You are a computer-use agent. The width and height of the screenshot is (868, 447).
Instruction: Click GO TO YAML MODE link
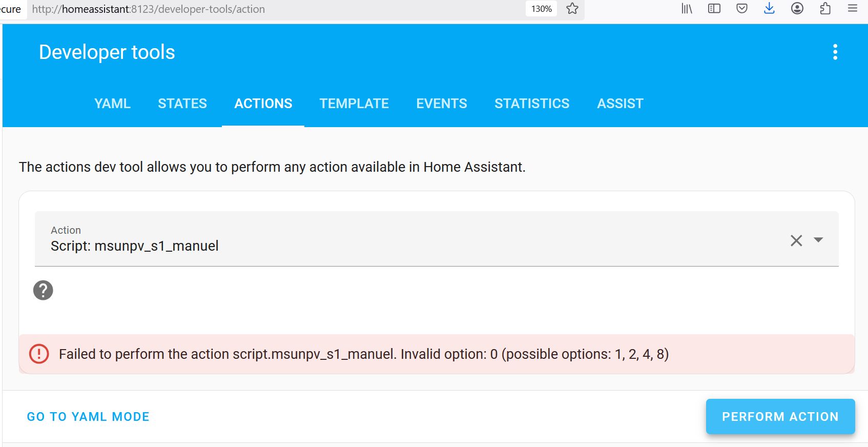point(88,417)
